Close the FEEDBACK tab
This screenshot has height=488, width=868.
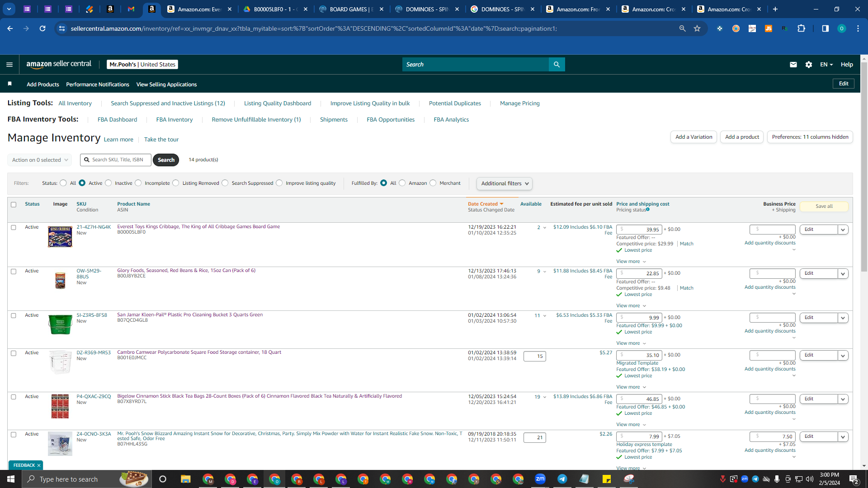pos(39,465)
